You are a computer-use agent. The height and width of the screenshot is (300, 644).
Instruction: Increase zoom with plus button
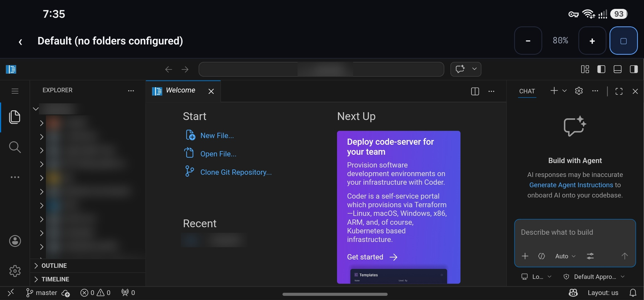pyautogui.click(x=592, y=41)
